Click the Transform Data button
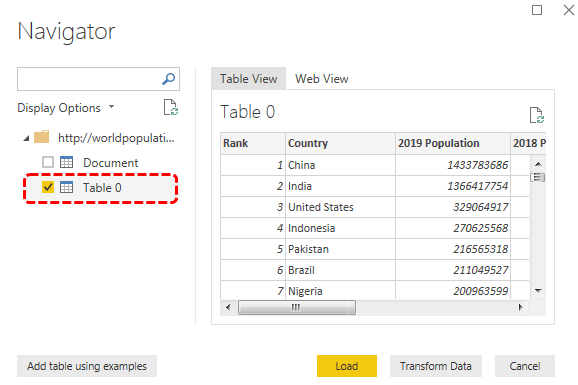578x385 pixels. [x=436, y=366]
